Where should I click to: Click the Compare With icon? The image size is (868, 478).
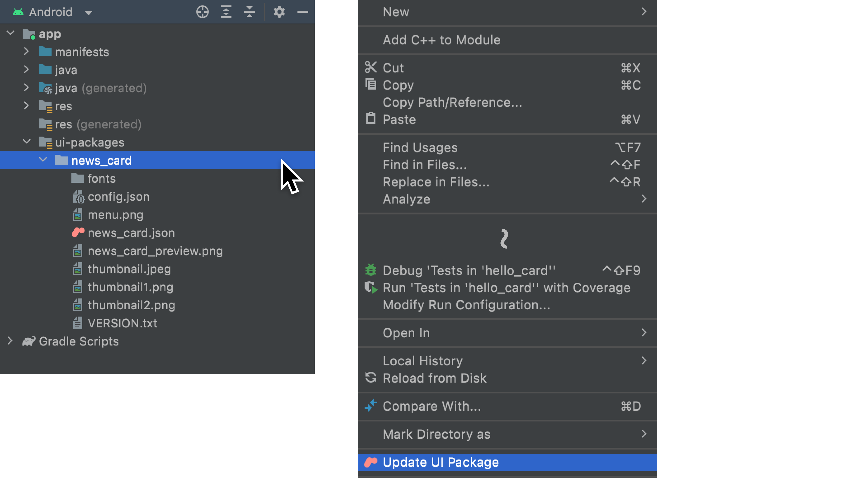(x=371, y=406)
